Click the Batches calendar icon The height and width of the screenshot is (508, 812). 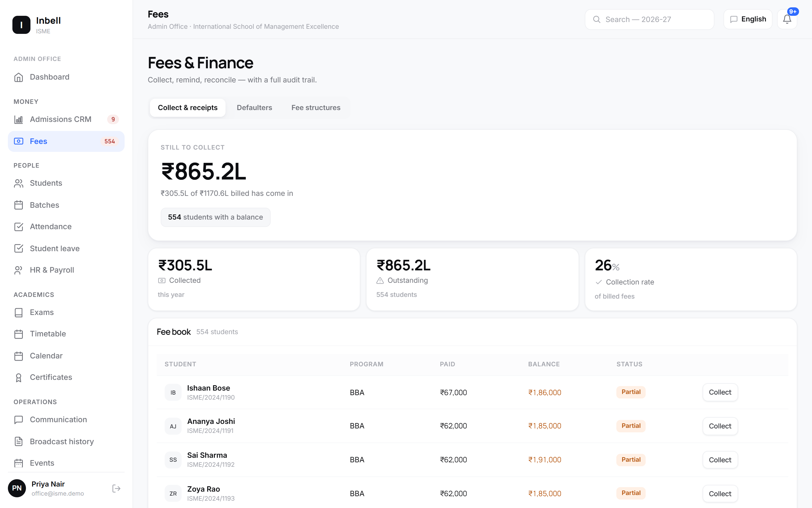click(18, 205)
